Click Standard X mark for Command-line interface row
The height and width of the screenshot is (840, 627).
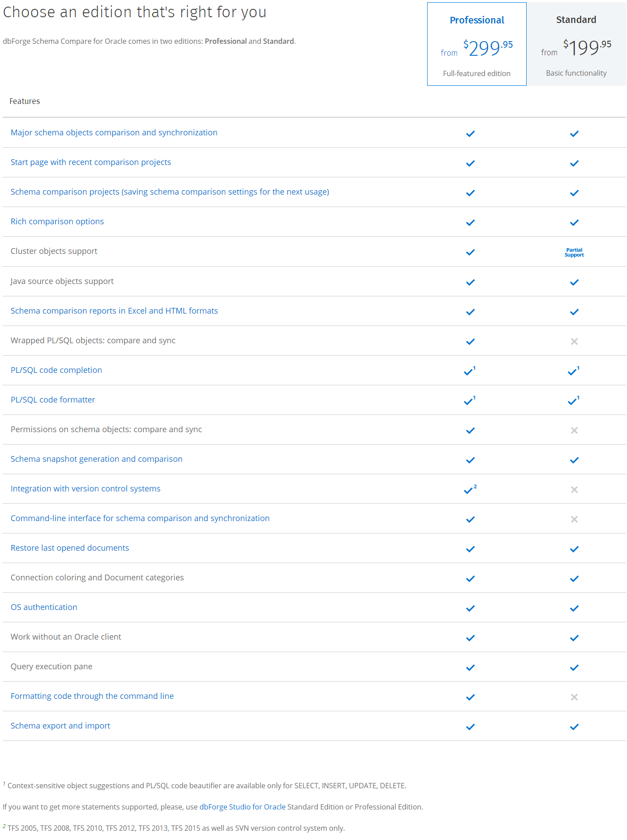coord(574,519)
